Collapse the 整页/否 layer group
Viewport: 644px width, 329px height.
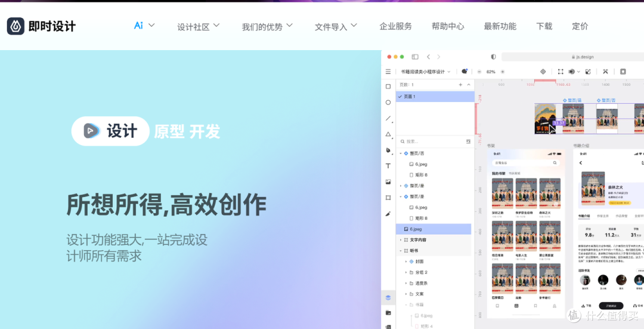point(401,153)
